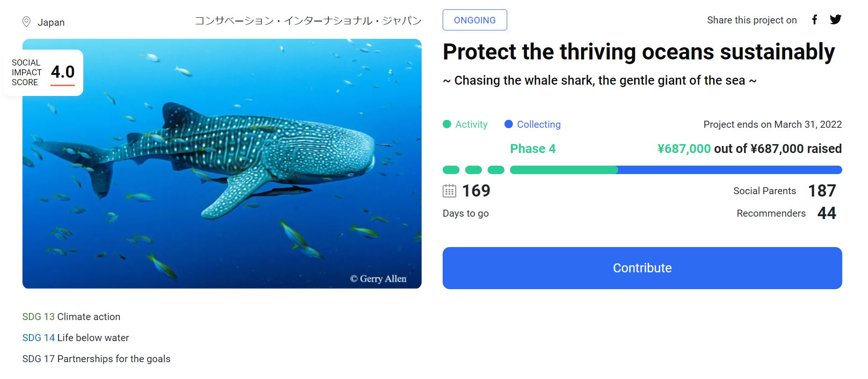This screenshot has height=379, width=868.
Task: Click the Japanese organization name
Action: [x=308, y=21]
